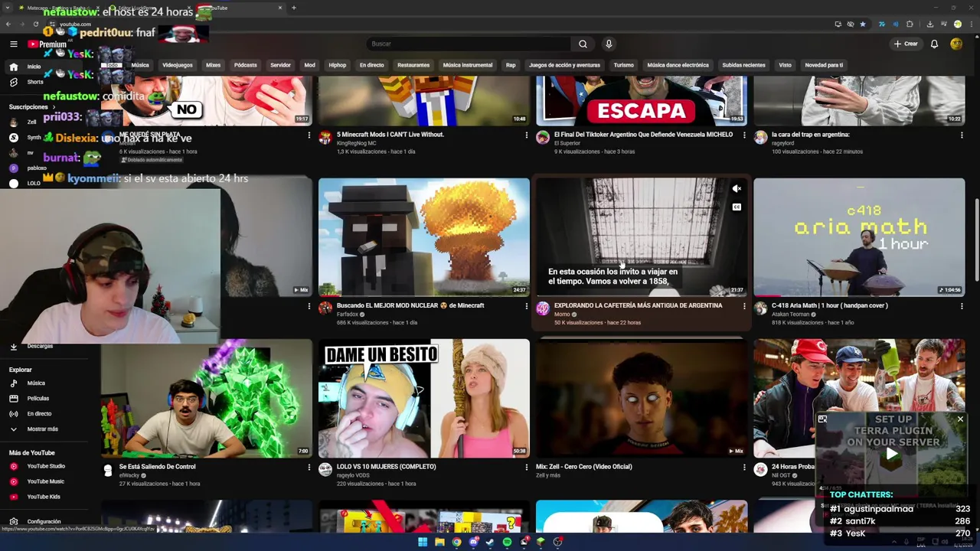Open the Atakan Teoman channel name
The height and width of the screenshot is (551, 980).
[792, 315]
